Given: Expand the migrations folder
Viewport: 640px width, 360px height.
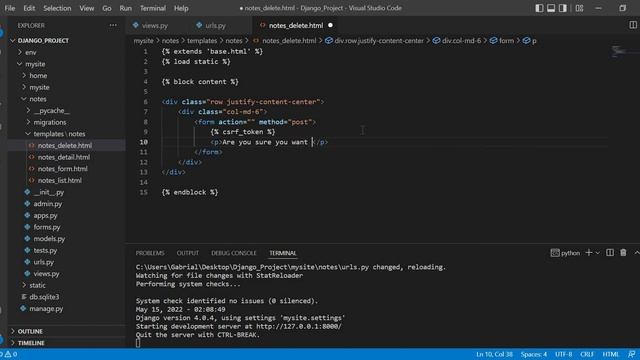Looking at the screenshot, I should click(x=67, y=122).
